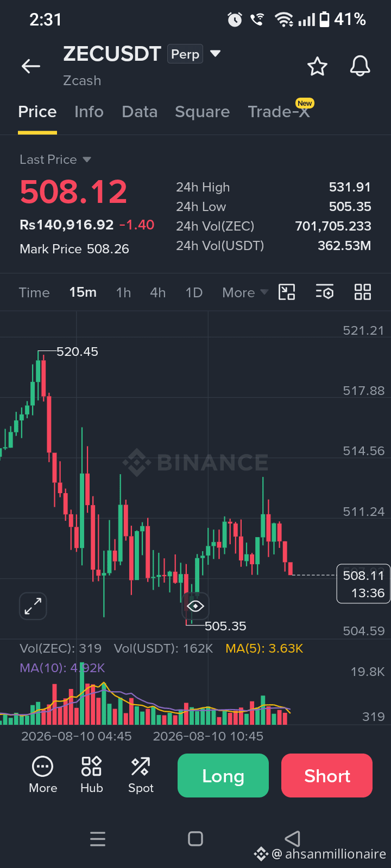The height and width of the screenshot is (868, 391).
Task: Tap the Wi-Fi status icon
Action: 283,20
